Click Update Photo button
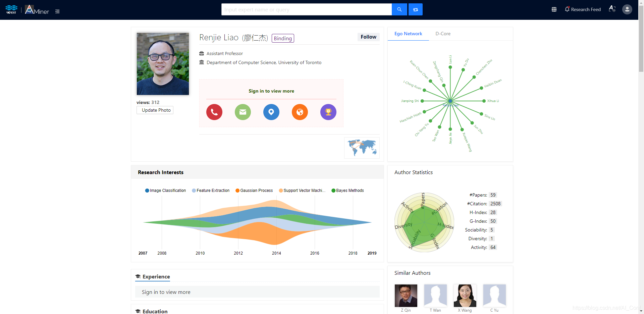 coord(155,110)
